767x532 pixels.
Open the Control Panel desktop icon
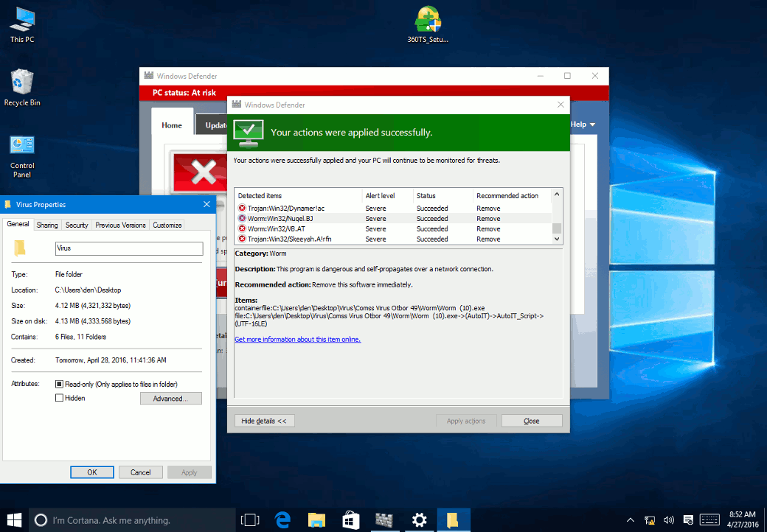coord(22,155)
